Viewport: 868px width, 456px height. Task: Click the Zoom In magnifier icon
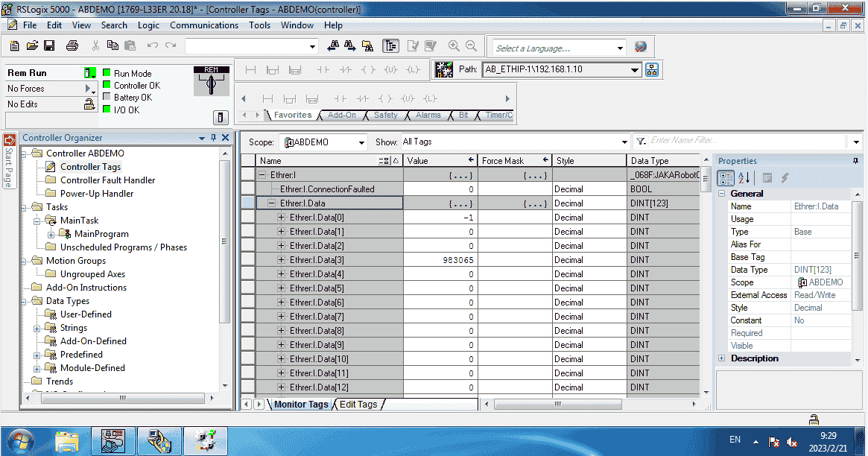click(x=454, y=46)
